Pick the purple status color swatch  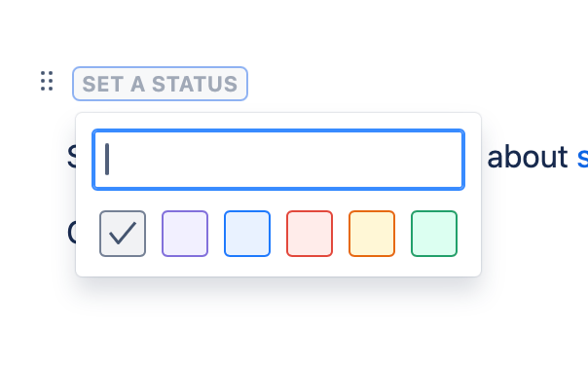pyautogui.click(x=185, y=234)
